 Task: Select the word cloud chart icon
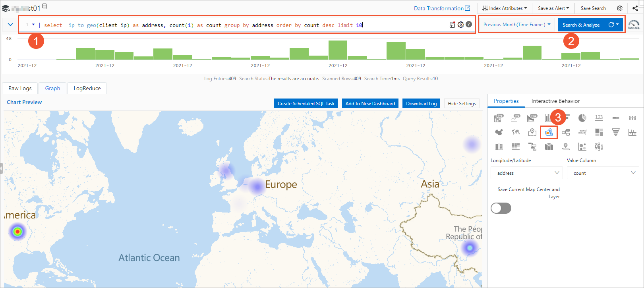[x=582, y=132]
